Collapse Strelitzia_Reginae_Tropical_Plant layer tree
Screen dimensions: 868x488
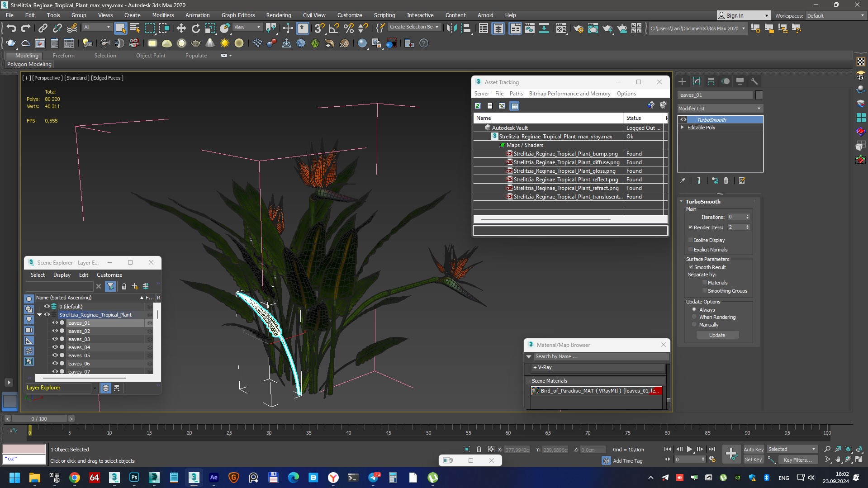pyautogui.click(x=40, y=315)
